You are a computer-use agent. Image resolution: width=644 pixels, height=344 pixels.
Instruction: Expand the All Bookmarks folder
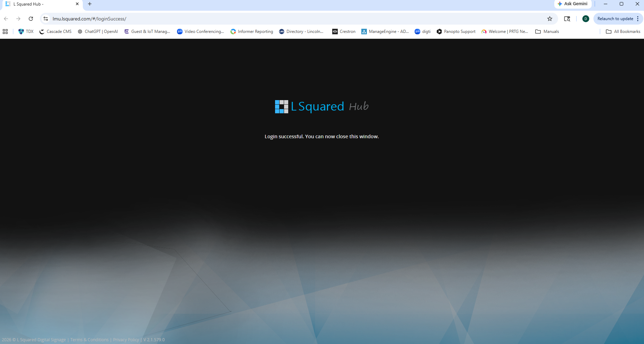pyautogui.click(x=623, y=32)
